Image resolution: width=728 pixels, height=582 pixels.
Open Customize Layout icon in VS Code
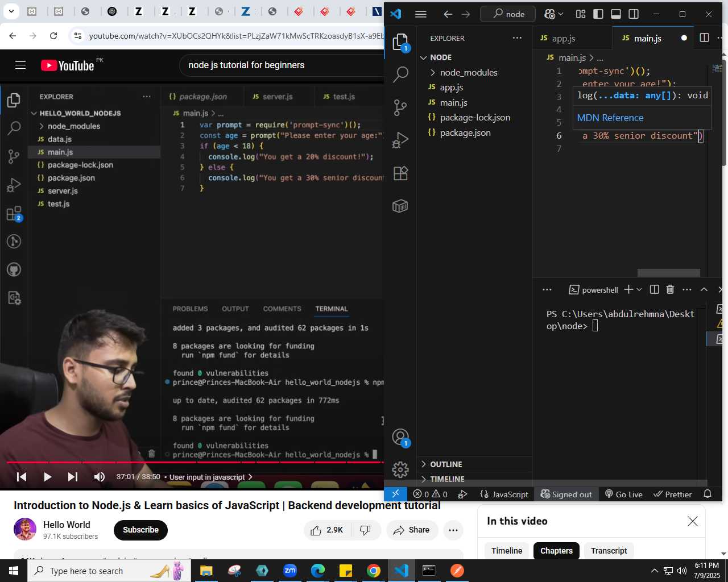[581, 14]
